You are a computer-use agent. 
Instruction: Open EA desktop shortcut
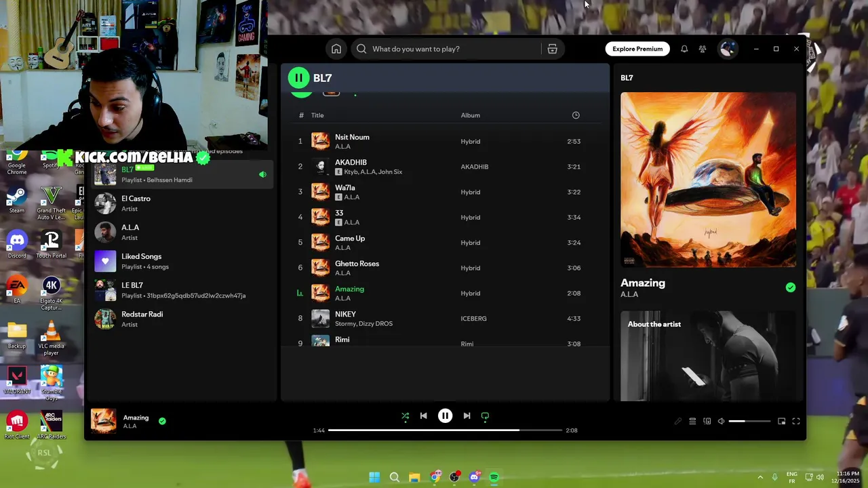tap(17, 290)
